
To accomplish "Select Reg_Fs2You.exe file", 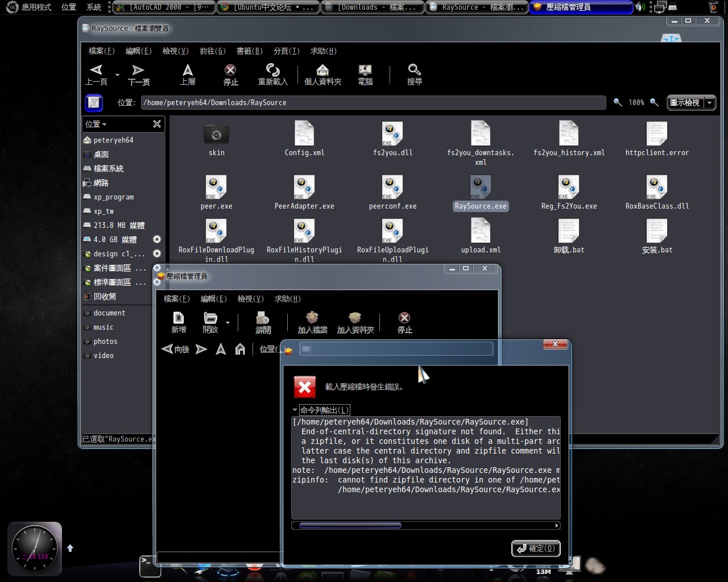I will coord(569,193).
